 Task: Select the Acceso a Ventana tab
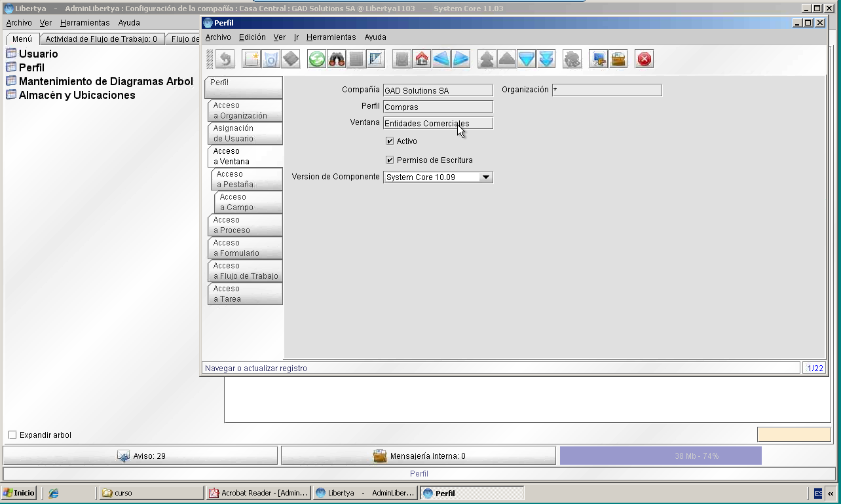245,156
